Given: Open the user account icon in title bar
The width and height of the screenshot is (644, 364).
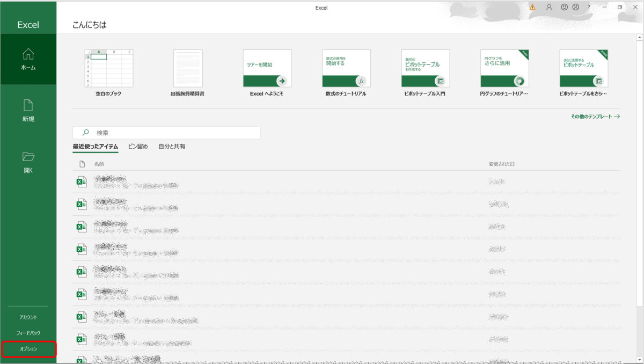Looking at the screenshot, I should pyautogui.click(x=549, y=8).
